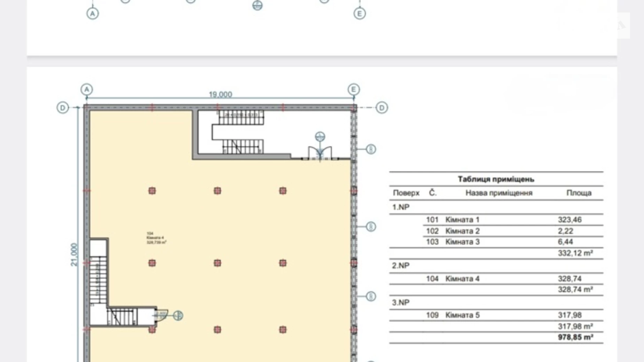Image resolution: width=644 pixels, height=362 pixels.
Task: Click the 19,000 width dimension label
Action: [220, 95]
